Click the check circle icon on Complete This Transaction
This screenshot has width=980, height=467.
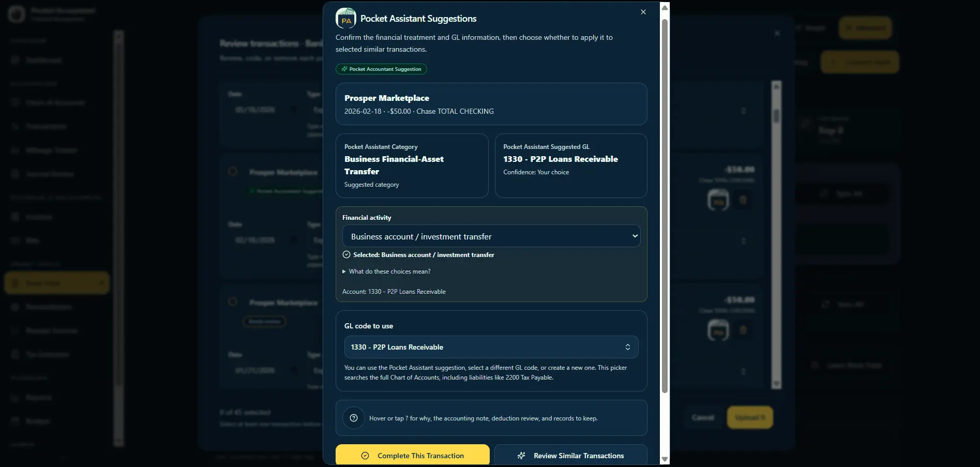[x=365, y=456]
